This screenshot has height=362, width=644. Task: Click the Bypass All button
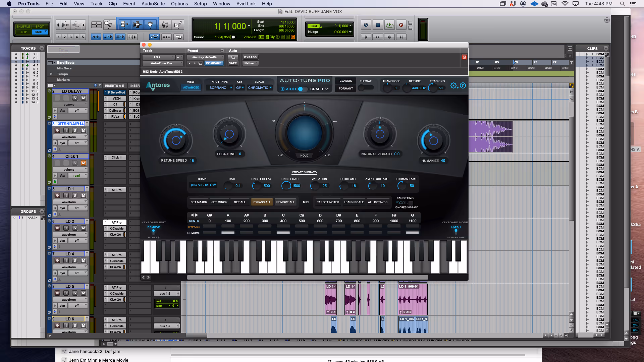pos(262,202)
